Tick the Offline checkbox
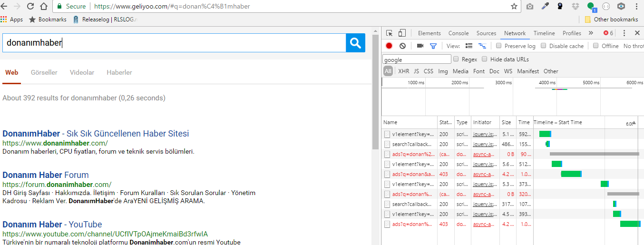Viewport: 644px width, 245px height. 595,46
